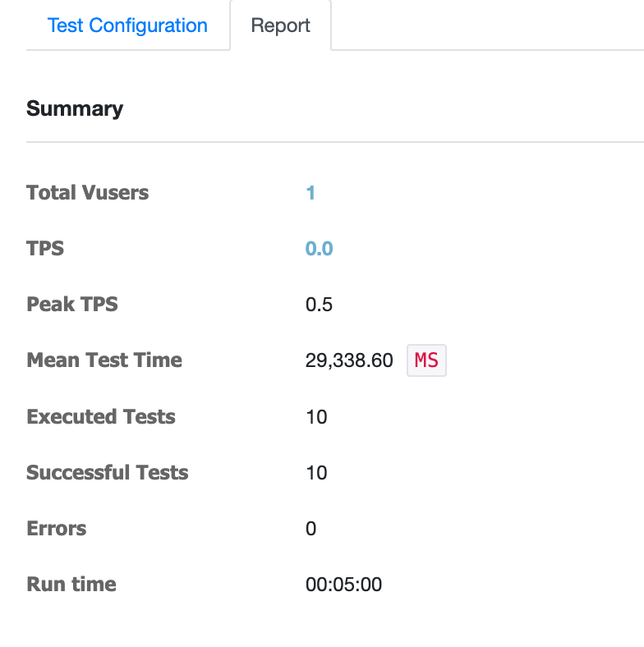This screenshot has width=644, height=647.
Task: Click the Run time value 00:05:00
Action: (343, 585)
